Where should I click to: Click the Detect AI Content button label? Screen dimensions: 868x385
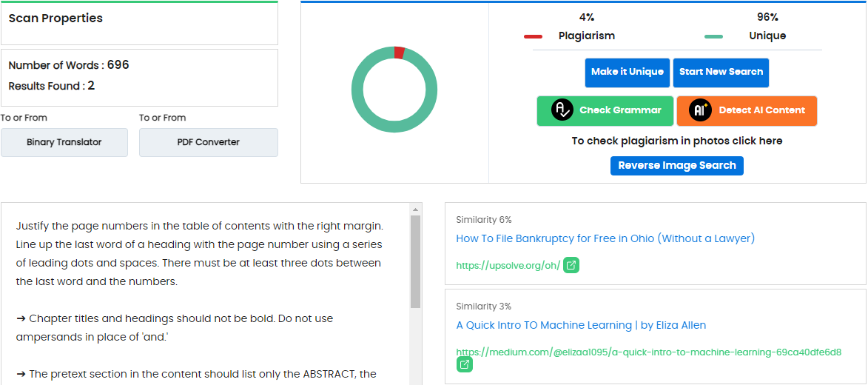[764, 110]
